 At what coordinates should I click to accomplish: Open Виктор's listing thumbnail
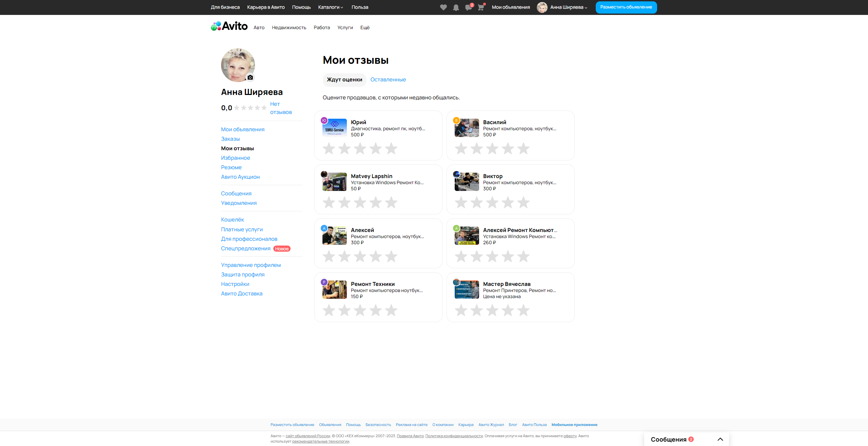[467, 182]
